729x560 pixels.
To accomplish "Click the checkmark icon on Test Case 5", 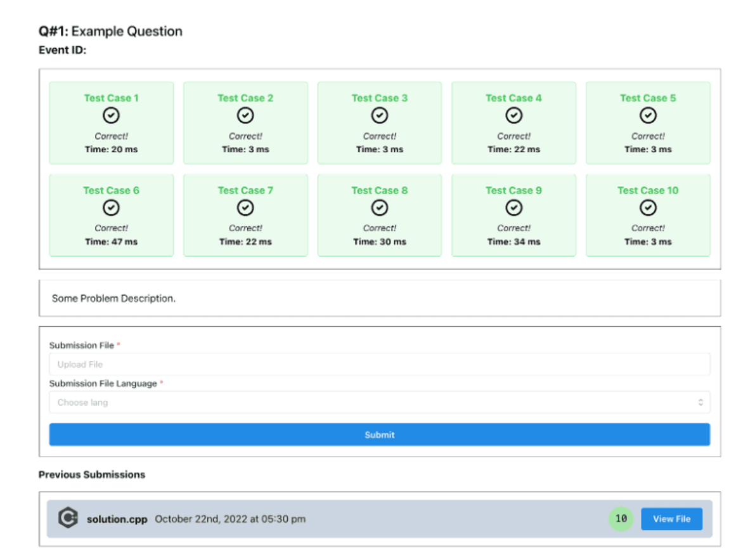I will (x=647, y=116).
